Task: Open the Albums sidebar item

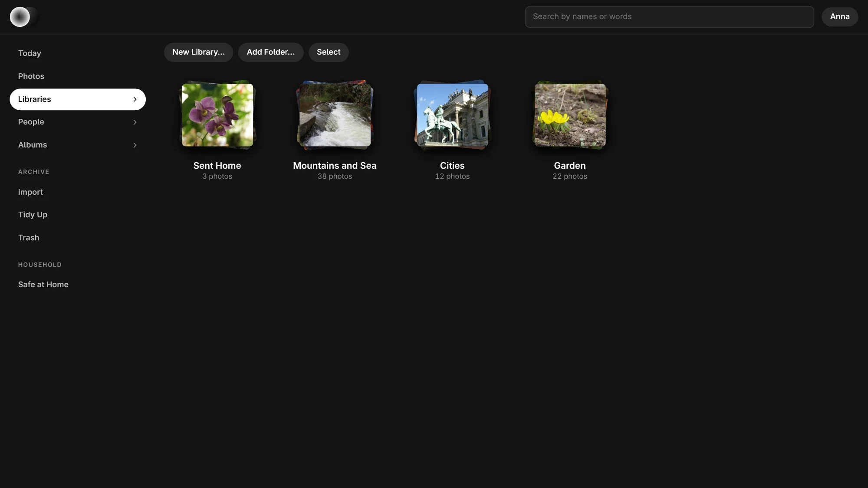Action: tap(78, 145)
